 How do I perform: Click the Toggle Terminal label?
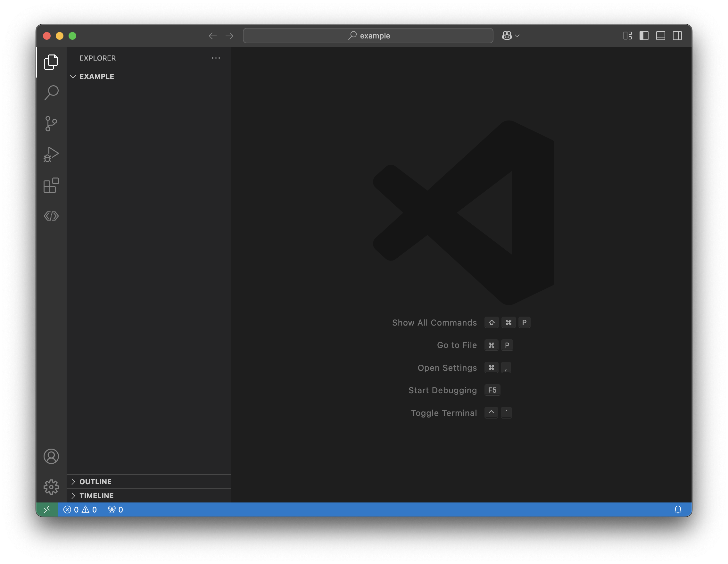(x=444, y=413)
